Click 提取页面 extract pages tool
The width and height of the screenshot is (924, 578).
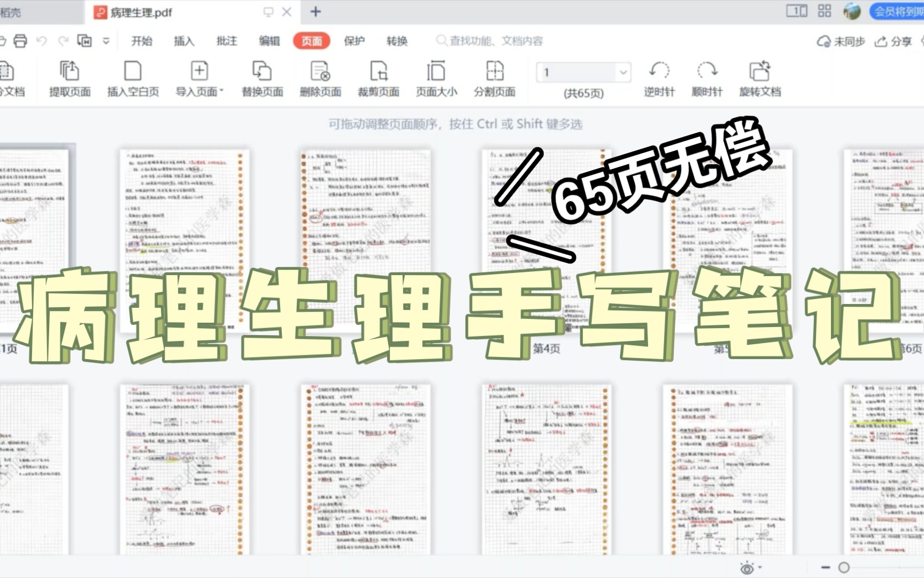[x=70, y=79]
